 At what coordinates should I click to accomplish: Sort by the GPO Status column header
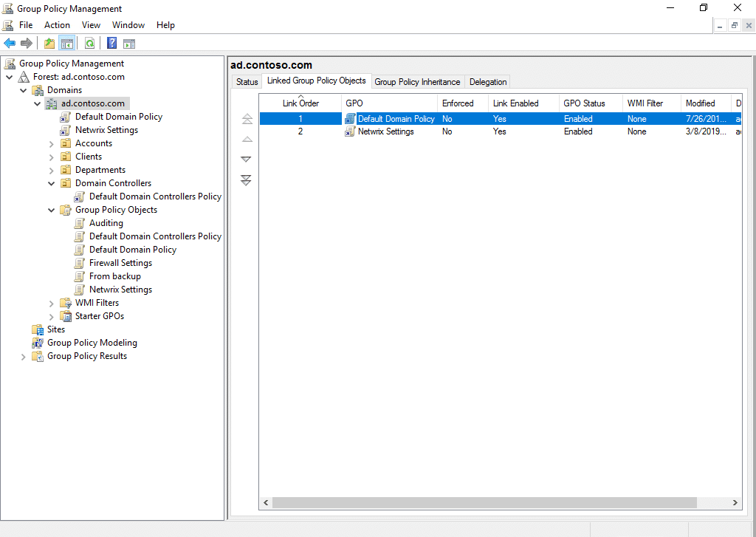tap(590, 103)
